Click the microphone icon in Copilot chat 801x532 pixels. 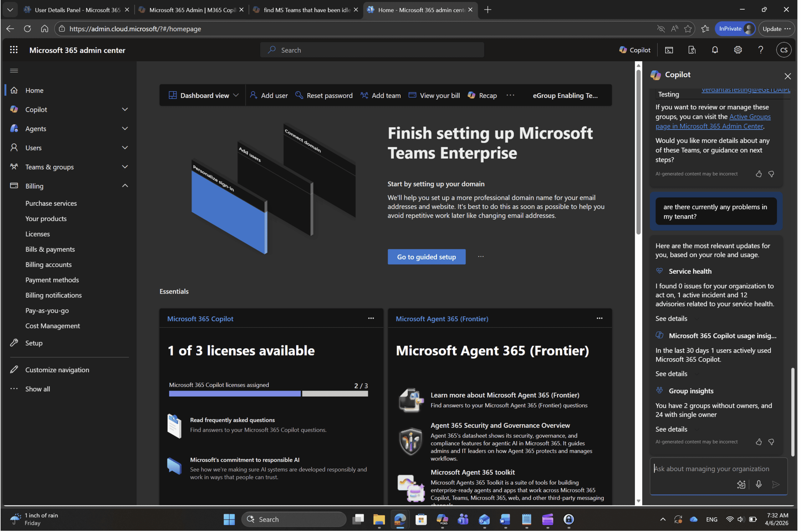[x=758, y=484]
